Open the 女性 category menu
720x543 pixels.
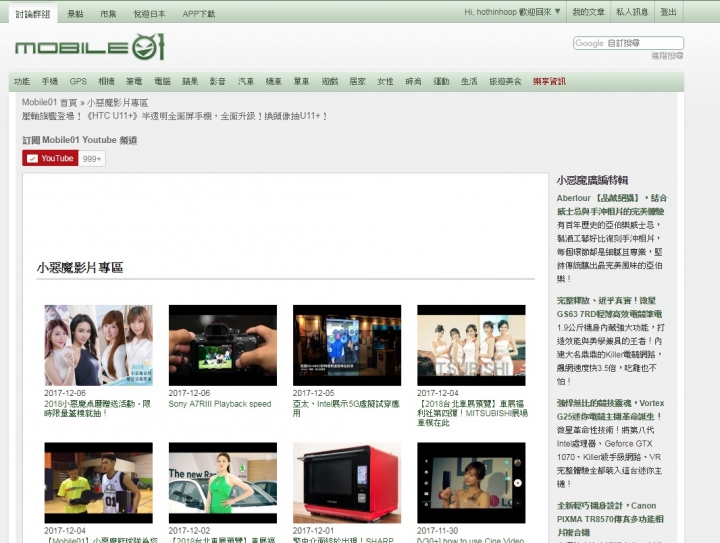point(385,81)
